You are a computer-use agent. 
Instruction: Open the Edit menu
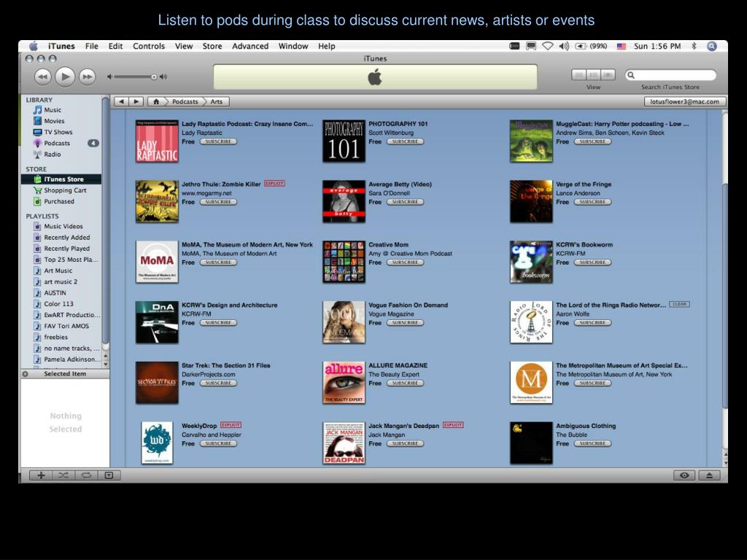point(115,46)
